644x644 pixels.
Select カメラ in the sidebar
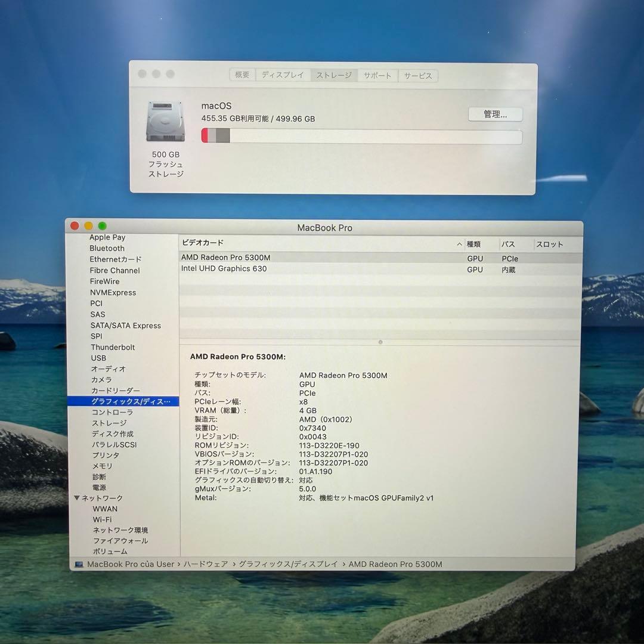[101, 380]
